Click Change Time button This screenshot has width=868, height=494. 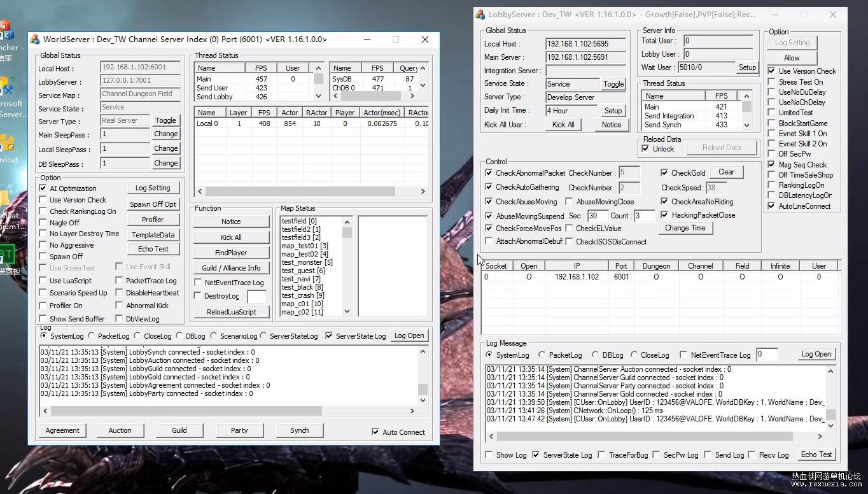[x=685, y=228]
